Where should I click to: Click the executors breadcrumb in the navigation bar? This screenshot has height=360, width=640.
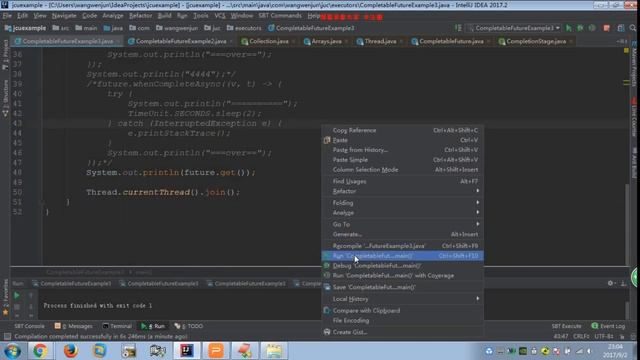click(x=244, y=28)
